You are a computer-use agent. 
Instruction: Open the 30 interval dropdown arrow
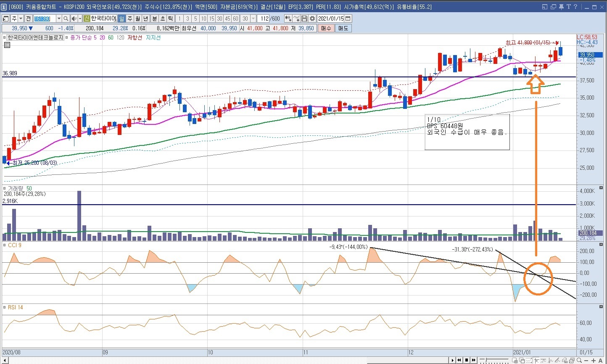pyautogui.click(x=253, y=18)
